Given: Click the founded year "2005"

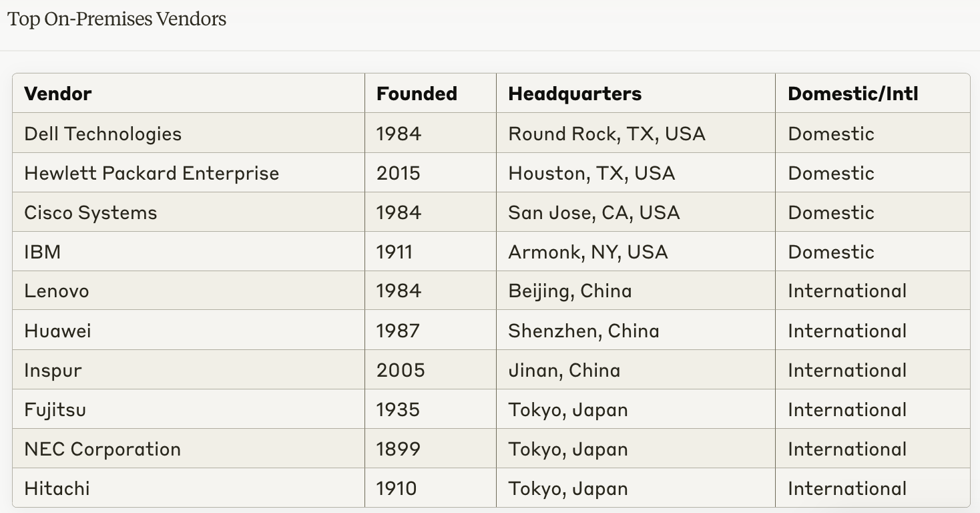Looking at the screenshot, I should (x=401, y=370).
